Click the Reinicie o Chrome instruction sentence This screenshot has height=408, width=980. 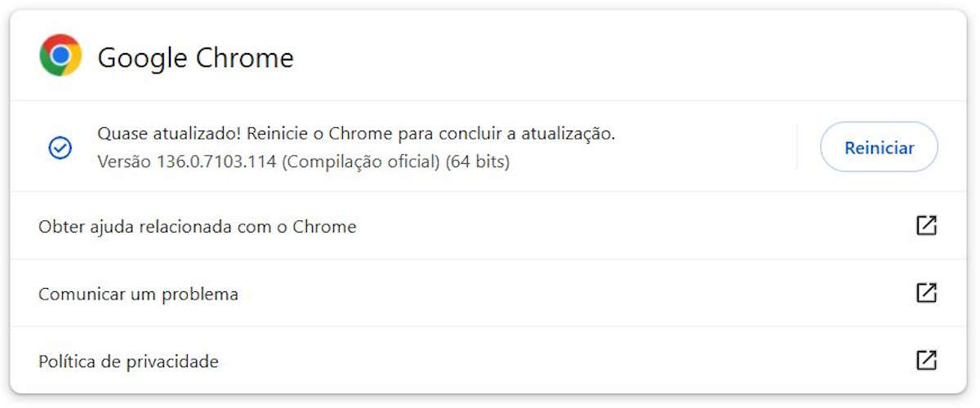click(430, 133)
